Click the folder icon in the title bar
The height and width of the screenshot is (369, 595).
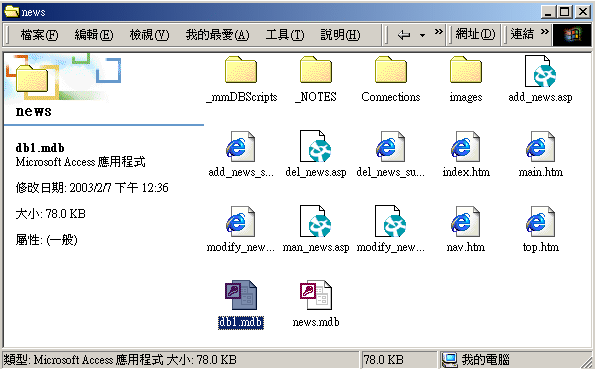[11, 12]
